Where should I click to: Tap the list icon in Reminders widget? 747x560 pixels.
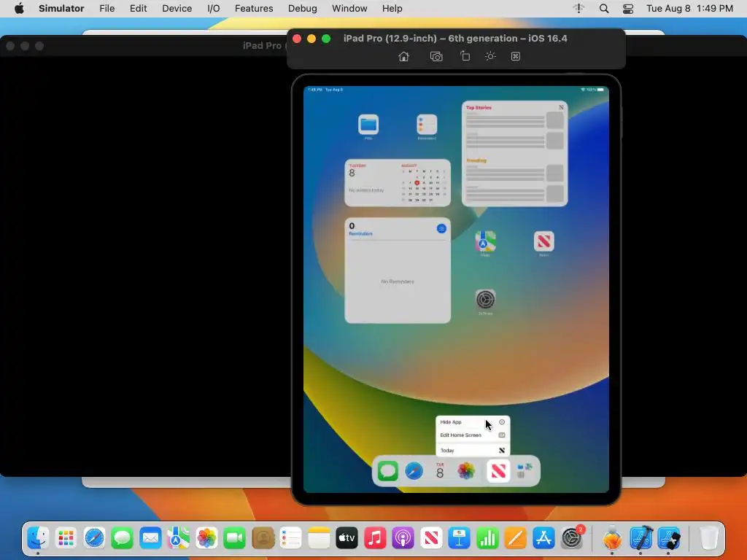441,228
